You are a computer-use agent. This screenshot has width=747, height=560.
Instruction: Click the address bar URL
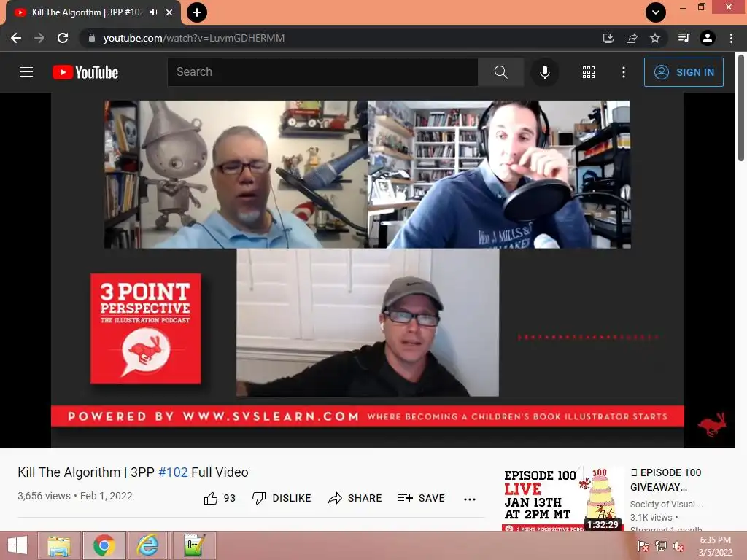194,38
